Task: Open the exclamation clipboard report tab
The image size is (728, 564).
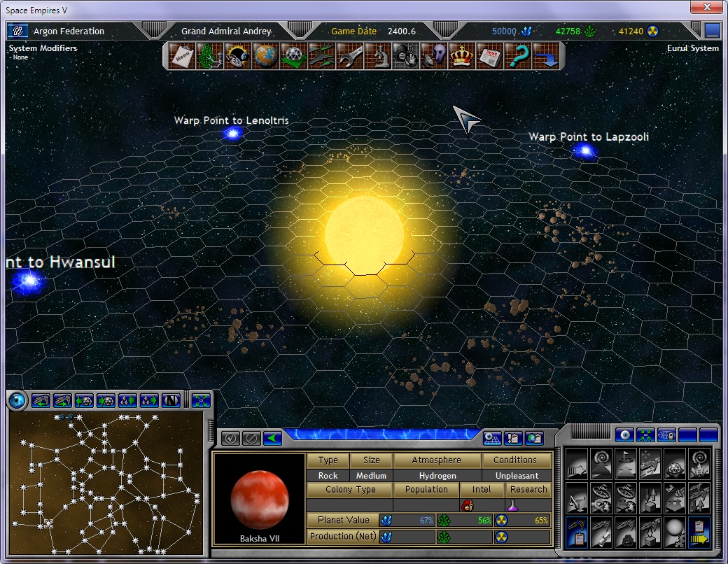Action: coord(513,438)
